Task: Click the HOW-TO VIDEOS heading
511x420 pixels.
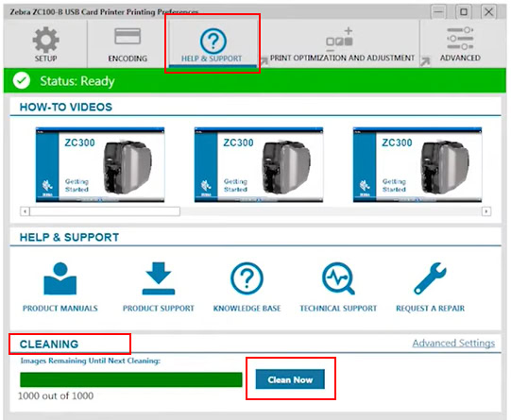Action: (x=66, y=107)
